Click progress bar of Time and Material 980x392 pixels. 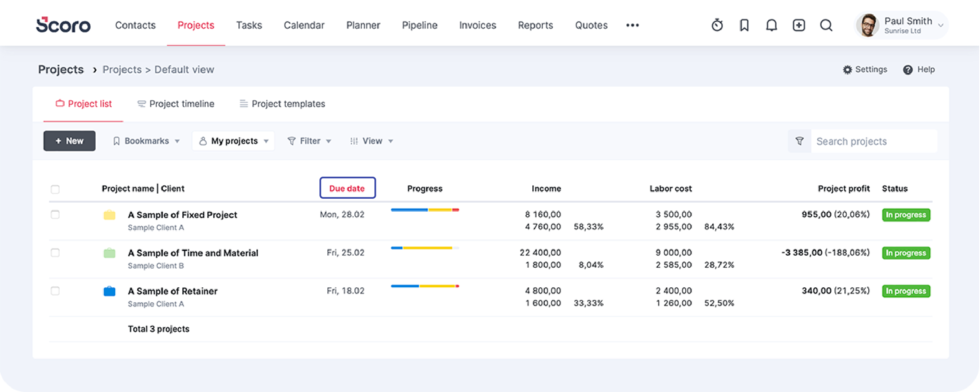[425, 248]
